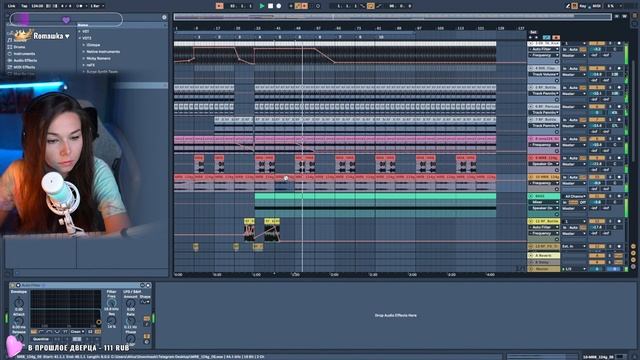Open the MIDI Effects category in the browser
Image resolution: width=640 pixels, height=360 pixels.
pyautogui.click(x=24, y=67)
